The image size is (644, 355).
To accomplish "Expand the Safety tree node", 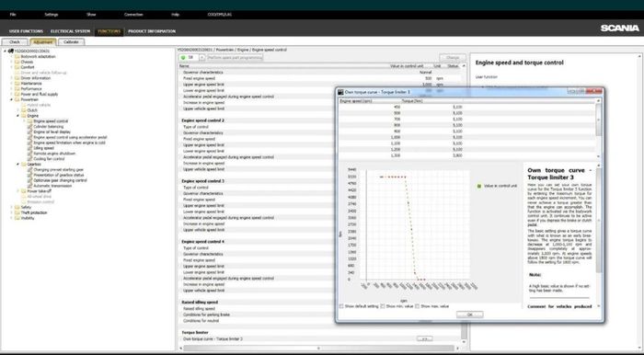I will [11, 207].
